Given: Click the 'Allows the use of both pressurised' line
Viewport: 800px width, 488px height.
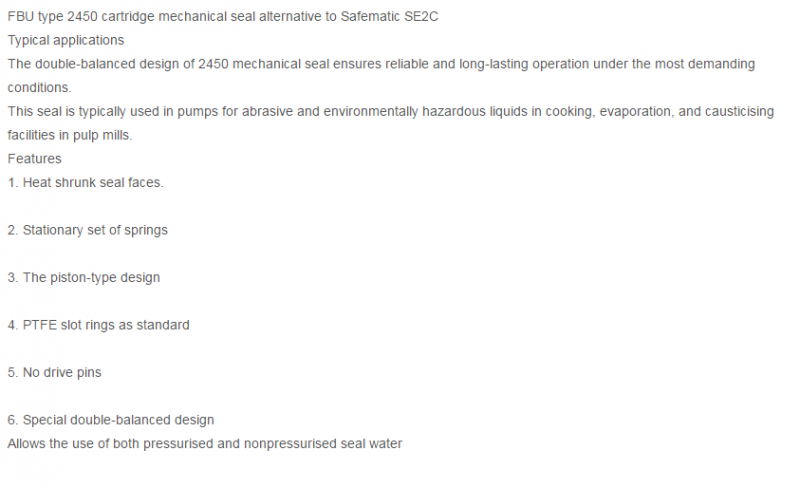Looking at the screenshot, I should pos(205,444).
